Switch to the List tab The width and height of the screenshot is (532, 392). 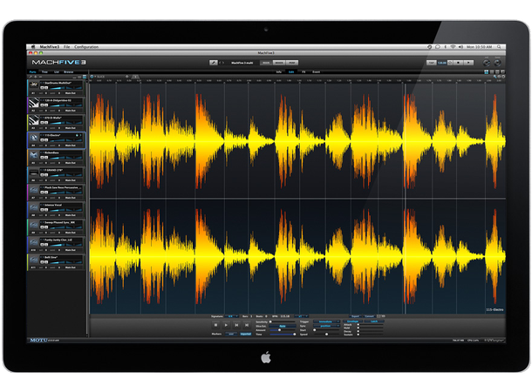coord(57,71)
